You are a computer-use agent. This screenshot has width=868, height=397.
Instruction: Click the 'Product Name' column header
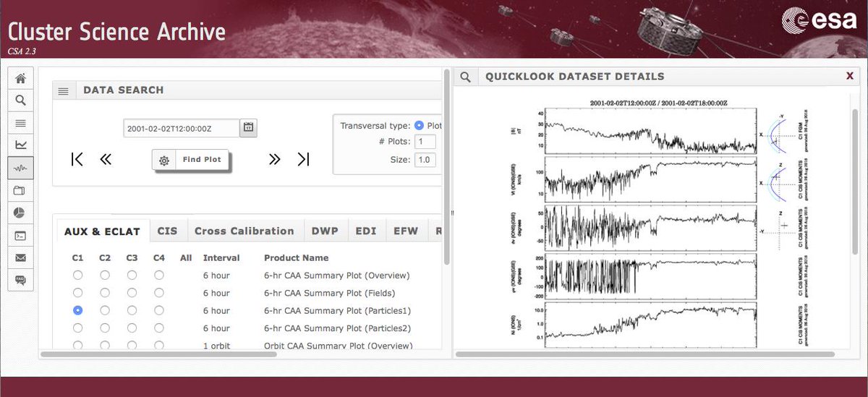tap(296, 257)
